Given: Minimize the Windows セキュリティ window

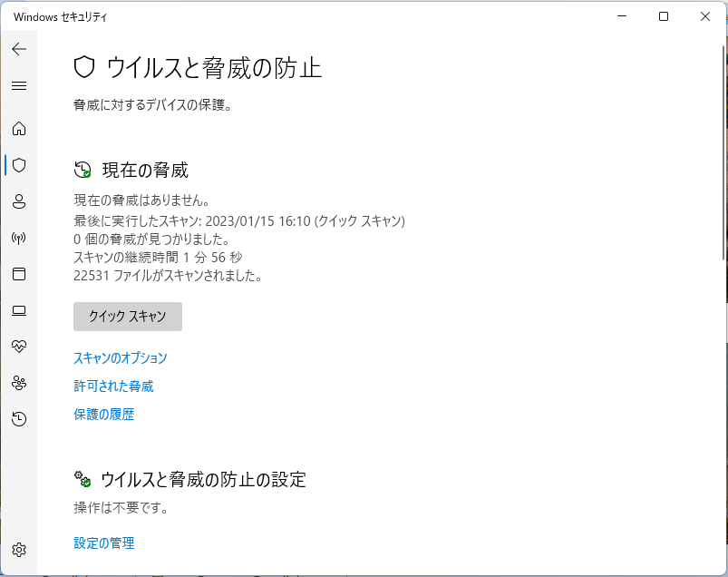Looking at the screenshot, I should point(622,16).
